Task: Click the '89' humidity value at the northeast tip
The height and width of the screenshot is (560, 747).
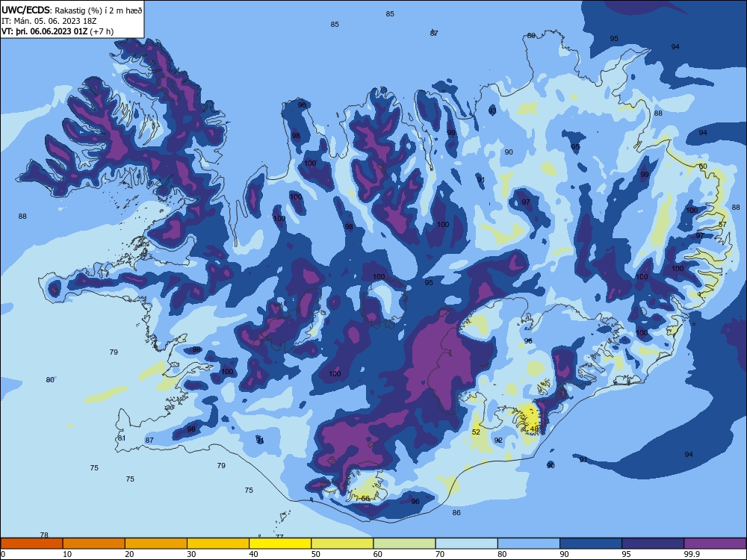Action: 531,36
